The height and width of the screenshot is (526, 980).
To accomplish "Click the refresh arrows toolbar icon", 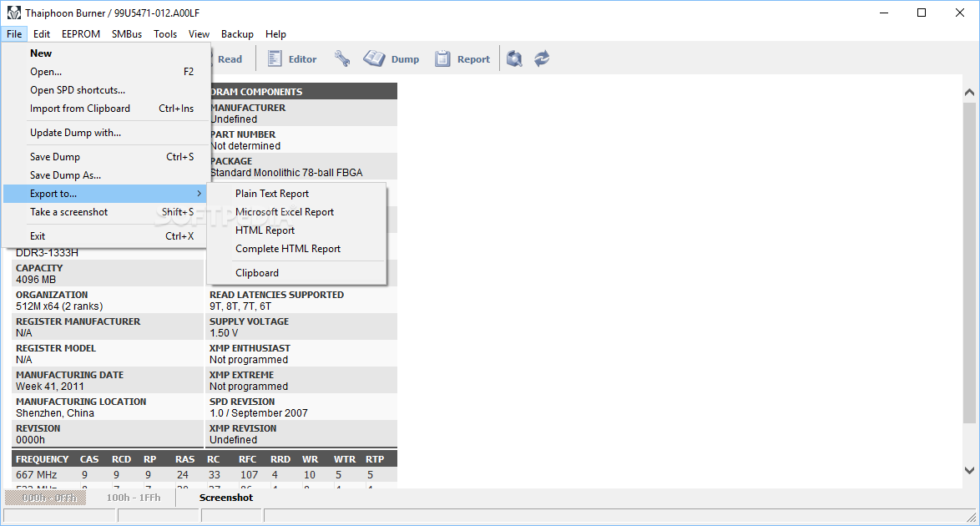I will coord(542,58).
